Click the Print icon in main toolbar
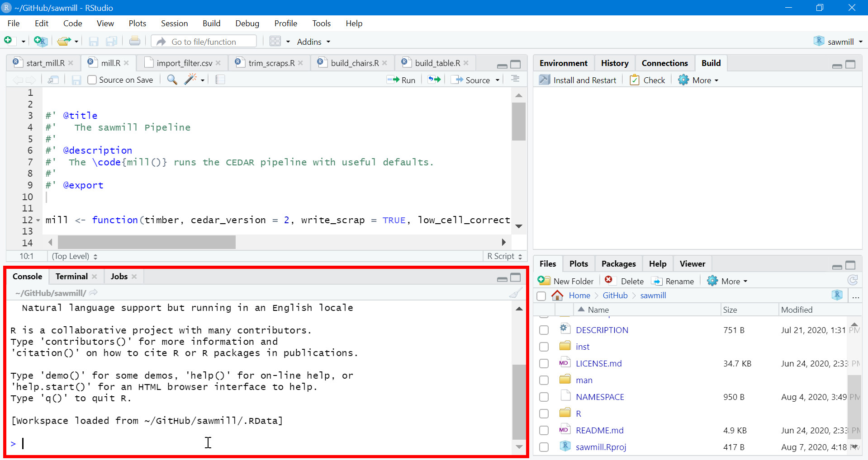The width and height of the screenshot is (868, 460). [x=135, y=41]
